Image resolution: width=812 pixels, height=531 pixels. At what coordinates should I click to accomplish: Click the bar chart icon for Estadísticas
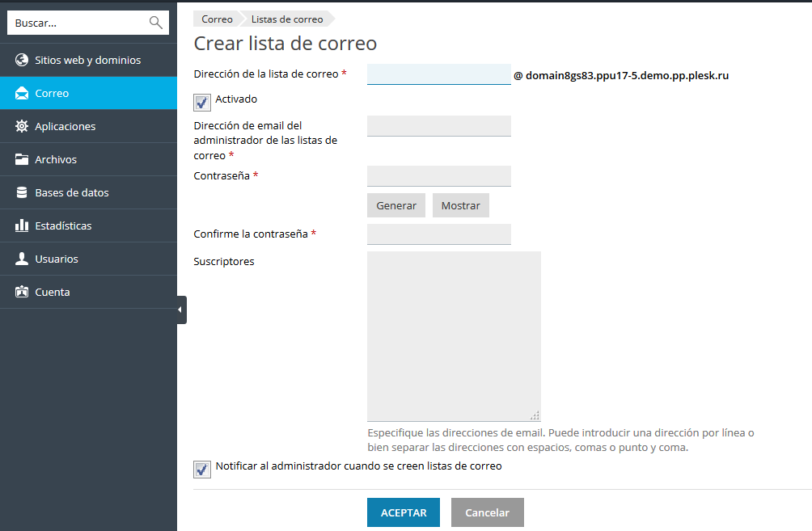point(22,226)
